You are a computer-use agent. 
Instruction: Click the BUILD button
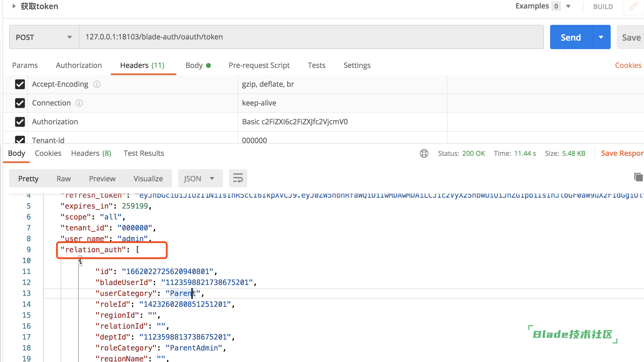[x=603, y=7]
